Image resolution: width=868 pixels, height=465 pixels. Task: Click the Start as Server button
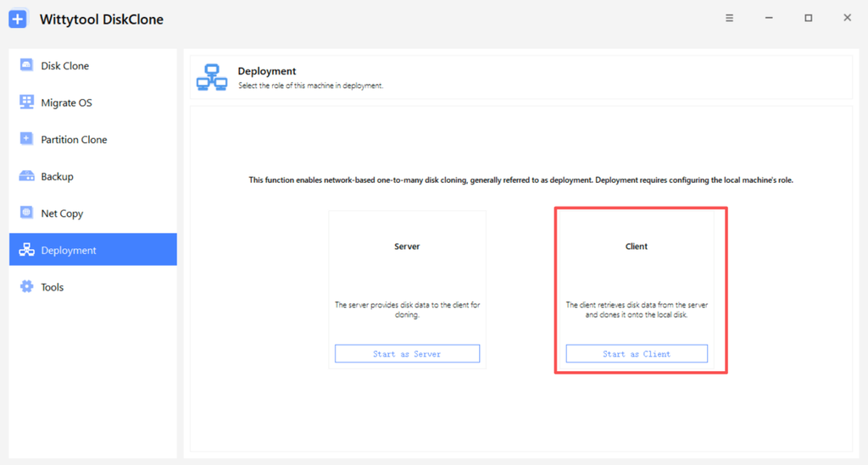(x=407, y=354)
